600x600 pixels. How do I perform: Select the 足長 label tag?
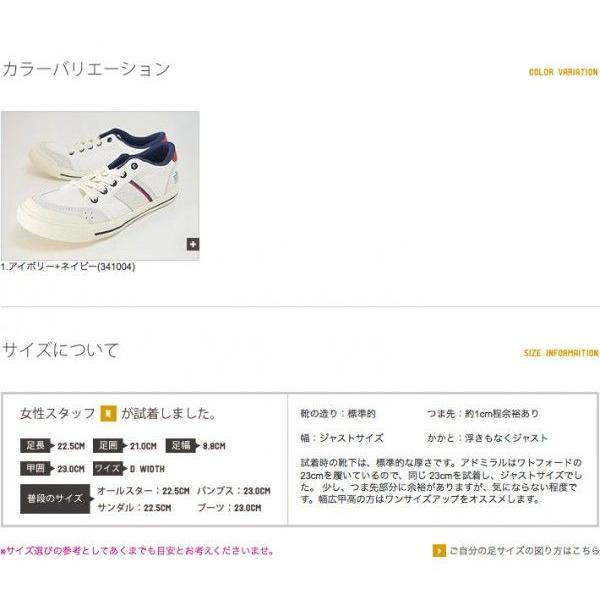35,446
